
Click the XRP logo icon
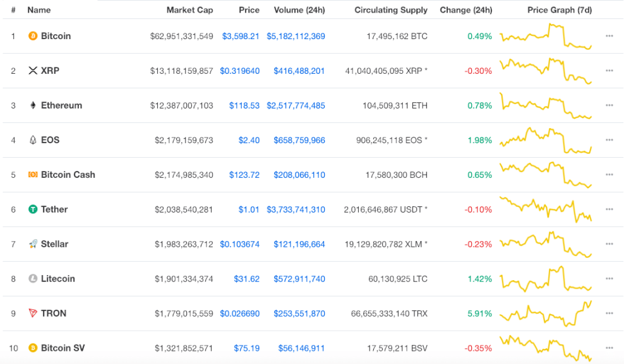click(x=33, y=71)
